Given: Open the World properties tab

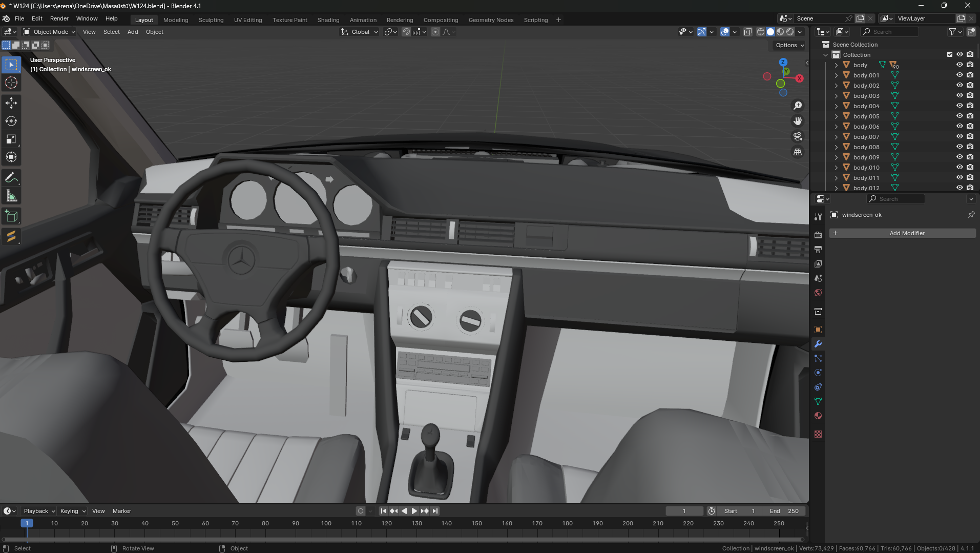Looking at the screenshot, I should 818,293.
